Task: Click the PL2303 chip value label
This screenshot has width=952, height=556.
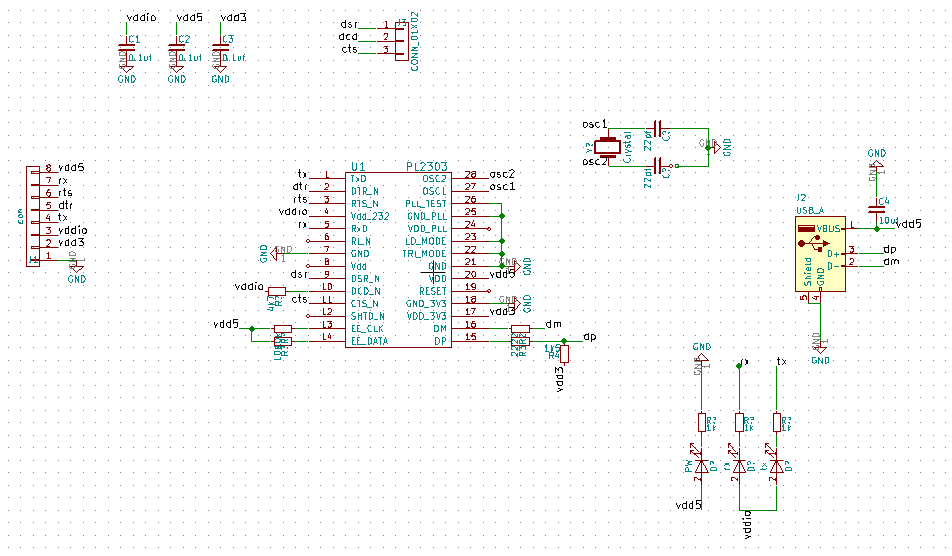Action: [427, 166]
